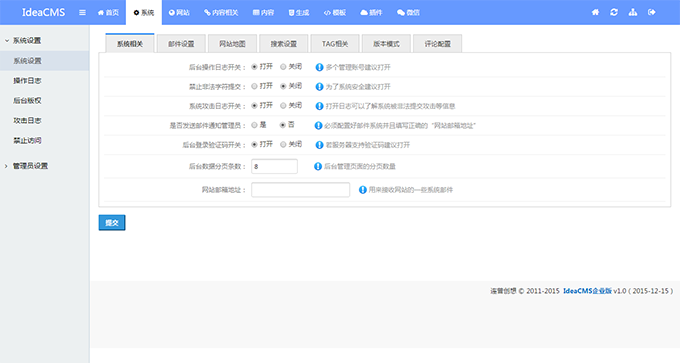Click info icon beside 若服务器支持验证码
The height and width of the screenshot is (363, 680).
coord(319,145)
